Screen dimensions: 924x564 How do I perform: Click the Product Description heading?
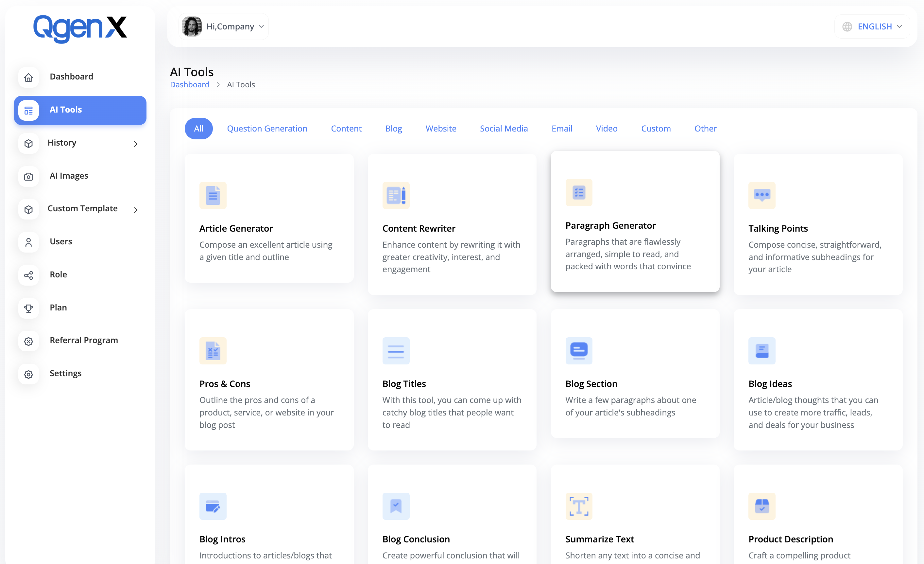click(x=791, y=539)
